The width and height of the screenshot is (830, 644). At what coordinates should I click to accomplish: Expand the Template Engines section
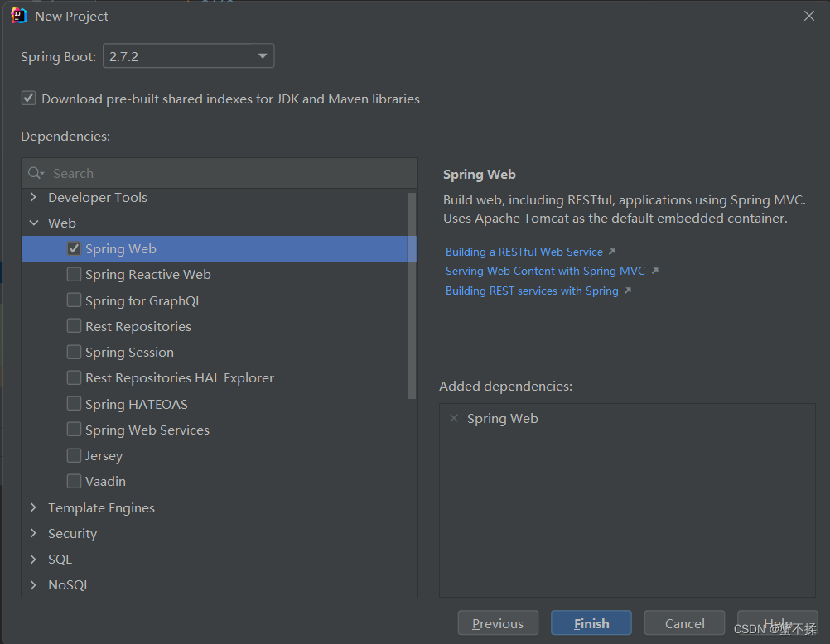click(31, 507)
